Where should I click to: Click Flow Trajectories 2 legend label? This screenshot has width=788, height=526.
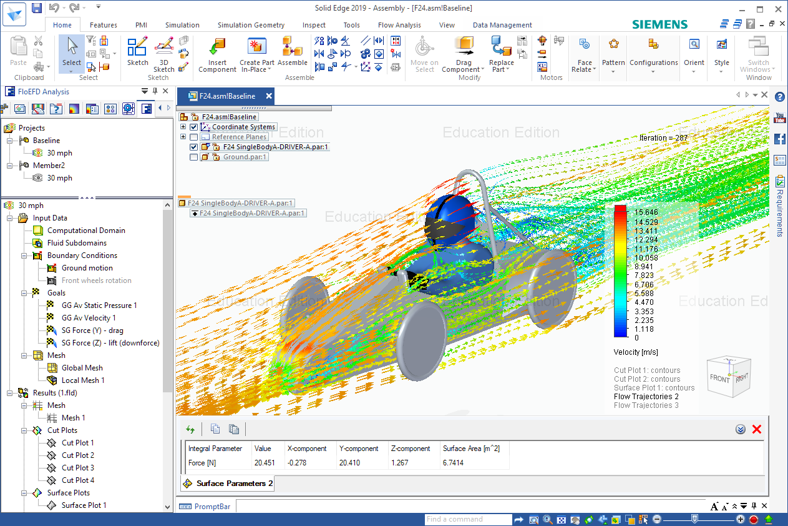646,396
